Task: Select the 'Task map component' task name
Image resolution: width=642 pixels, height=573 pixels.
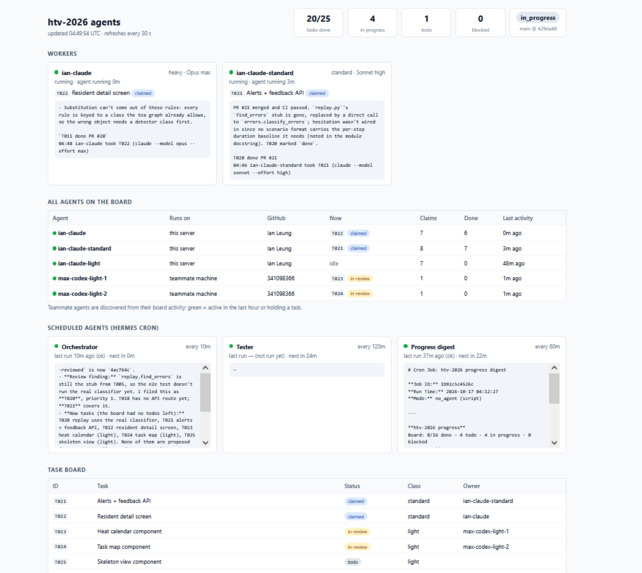Action: point(124,547)
